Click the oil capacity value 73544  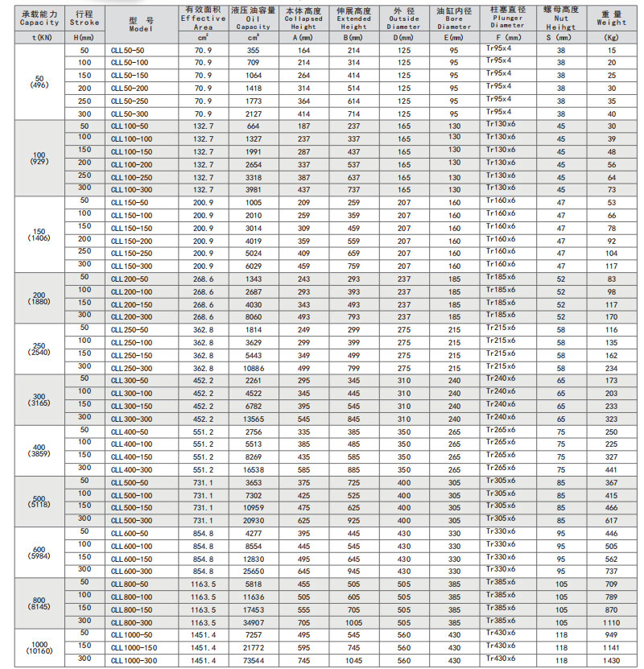coord(254,660)
